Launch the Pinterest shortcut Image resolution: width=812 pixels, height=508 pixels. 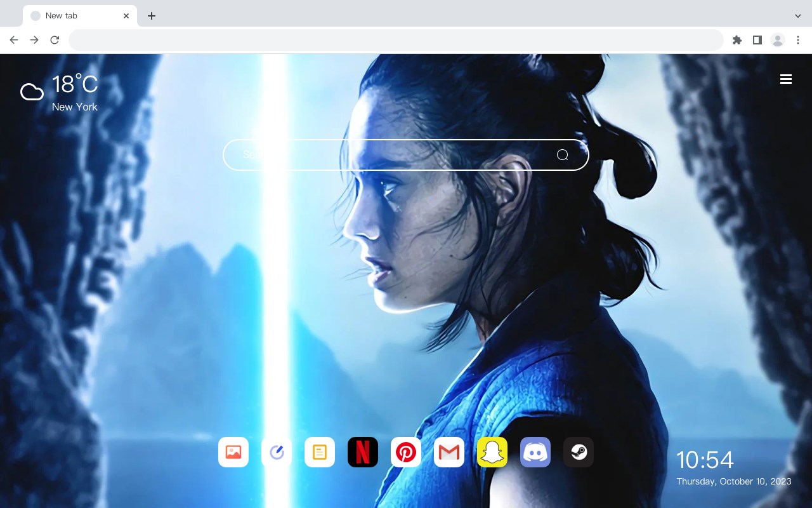[x=406, y=452]
